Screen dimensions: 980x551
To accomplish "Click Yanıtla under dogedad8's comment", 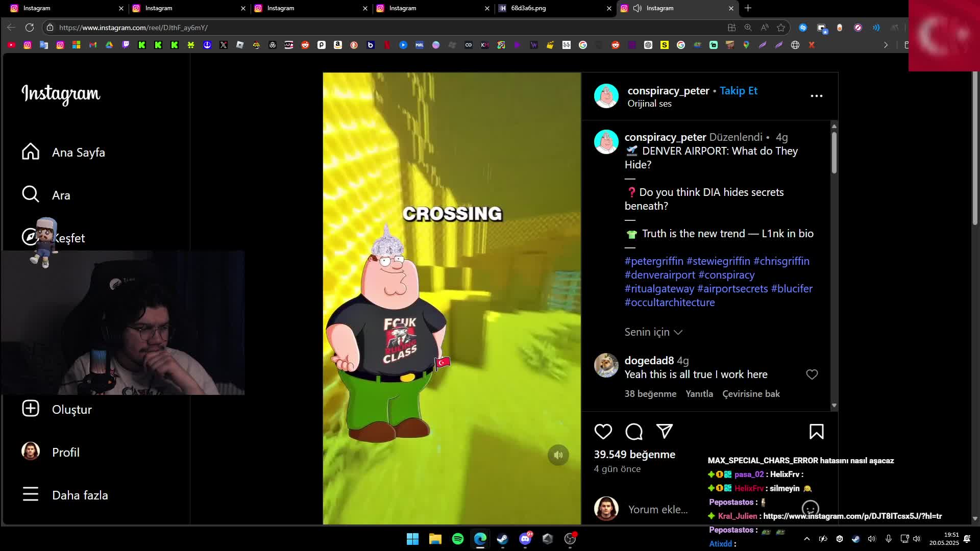I will (x=699, y=394).
